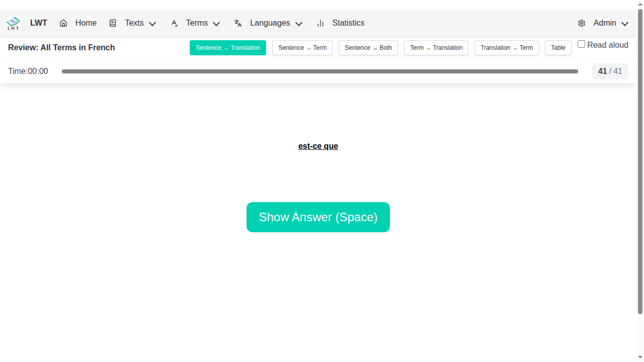
Task: Click the Admin gear icon
Action: pyautogui.click(x=582, y=23)
